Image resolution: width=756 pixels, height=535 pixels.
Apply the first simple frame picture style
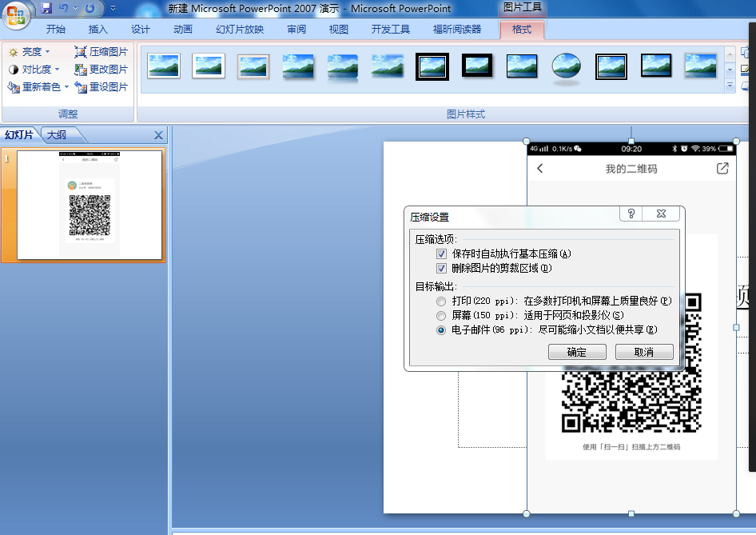pyautogui.click(x=164, y=66)
